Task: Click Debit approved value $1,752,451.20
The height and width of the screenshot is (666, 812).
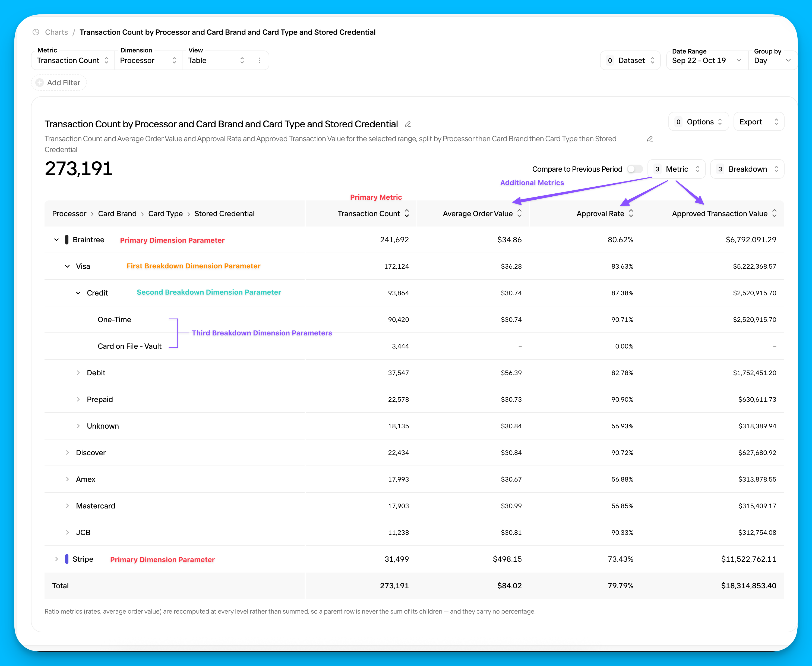Action: (x=754, y=373)
